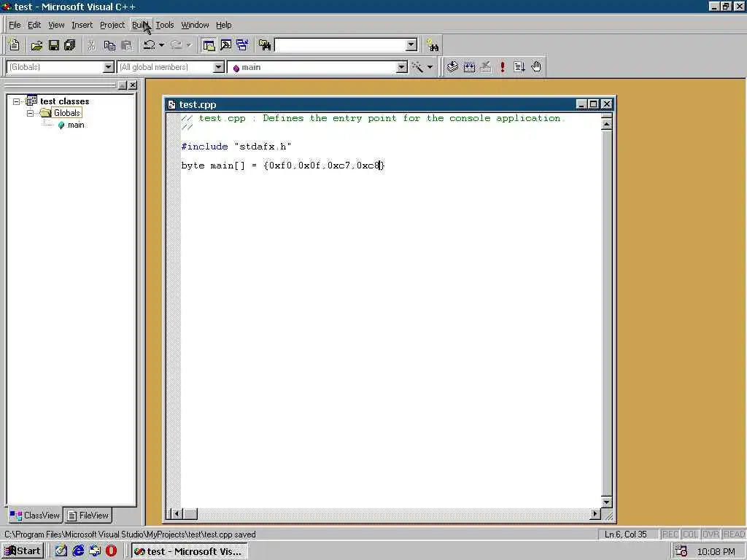Select main in the class tree
The width and height of the screenshot is (747, 560).
pos(76,125)
